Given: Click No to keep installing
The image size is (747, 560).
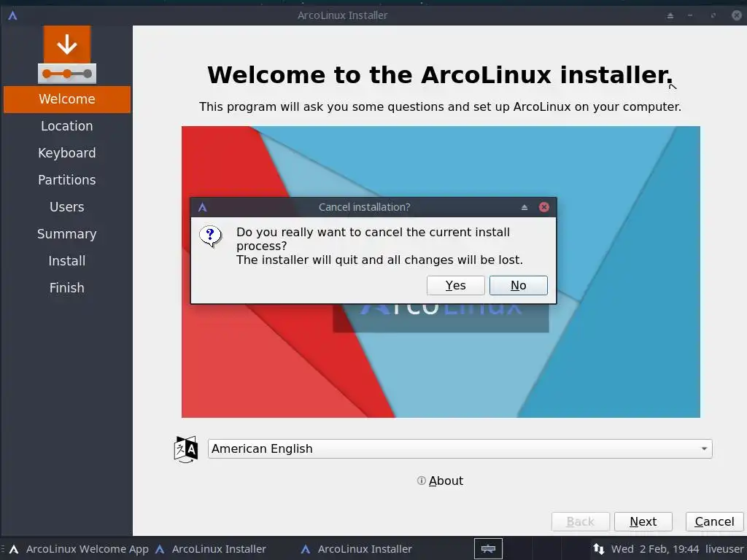Looking at the screenshot, I should [x=519, y=285].
